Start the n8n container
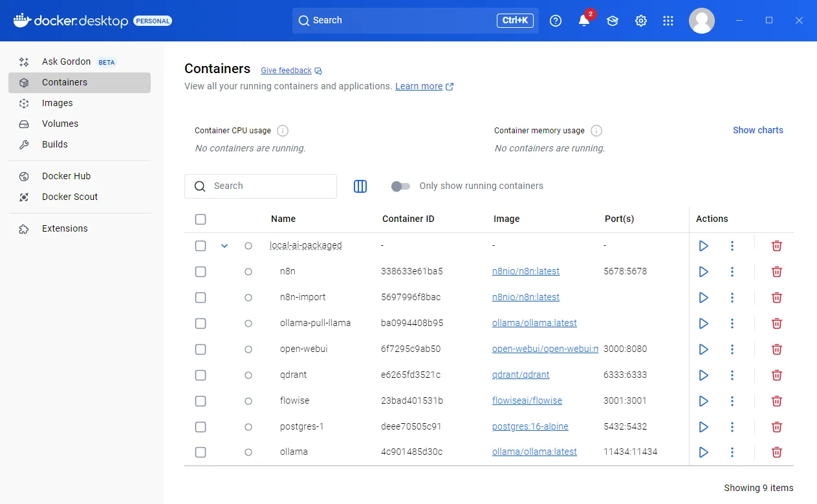Image resolution: width=817 pixels, height=504 pixels. coord(703,271)
